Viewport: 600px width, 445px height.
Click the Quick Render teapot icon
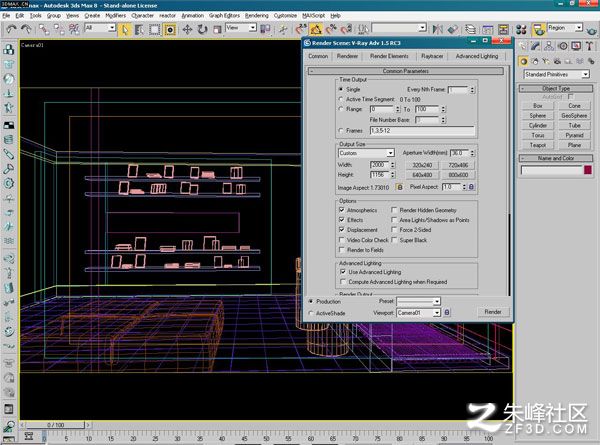click(x=592, y=29)
